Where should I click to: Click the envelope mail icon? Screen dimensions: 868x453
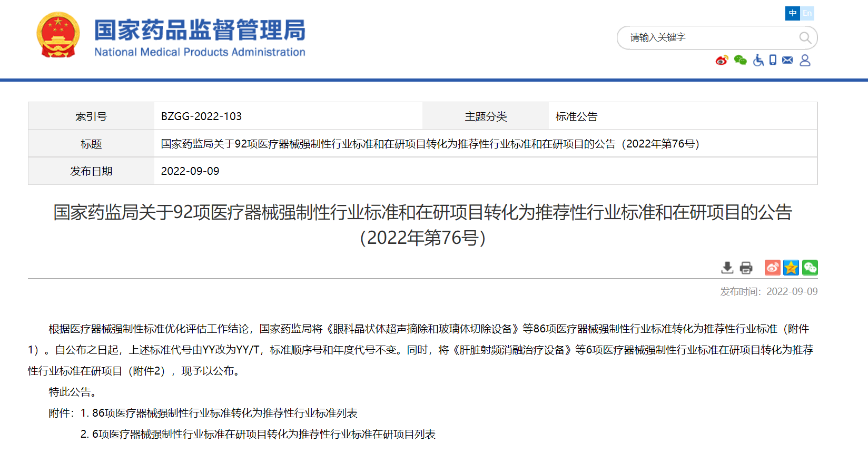[x=787, y=60]
